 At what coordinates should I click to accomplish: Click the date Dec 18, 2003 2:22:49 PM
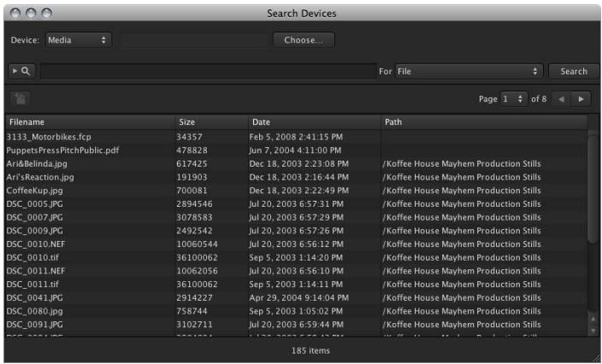click(x=299, y=191)
